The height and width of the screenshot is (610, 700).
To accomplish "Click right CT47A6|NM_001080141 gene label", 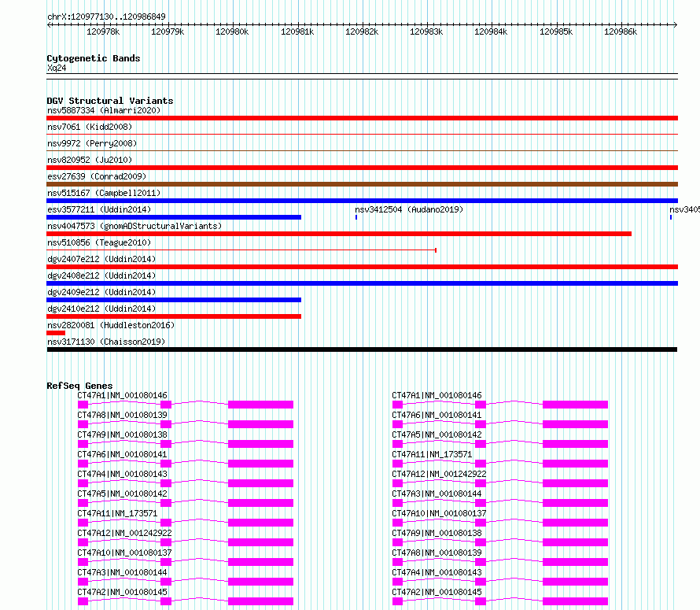I will 437,415.
